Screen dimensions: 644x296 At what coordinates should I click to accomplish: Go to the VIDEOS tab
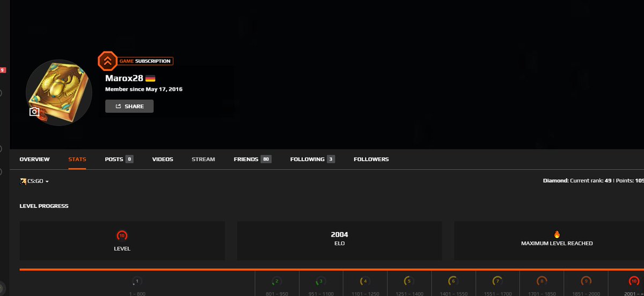(163, 159)
